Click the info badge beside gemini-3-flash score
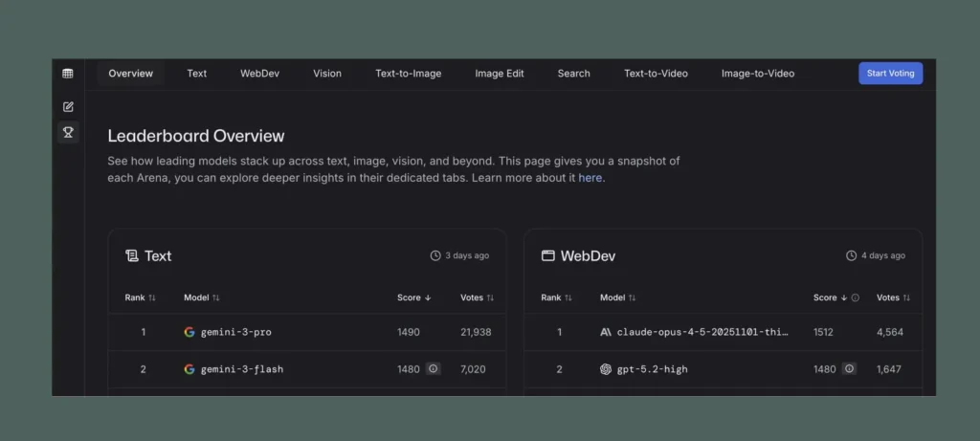 coord(433,369)
